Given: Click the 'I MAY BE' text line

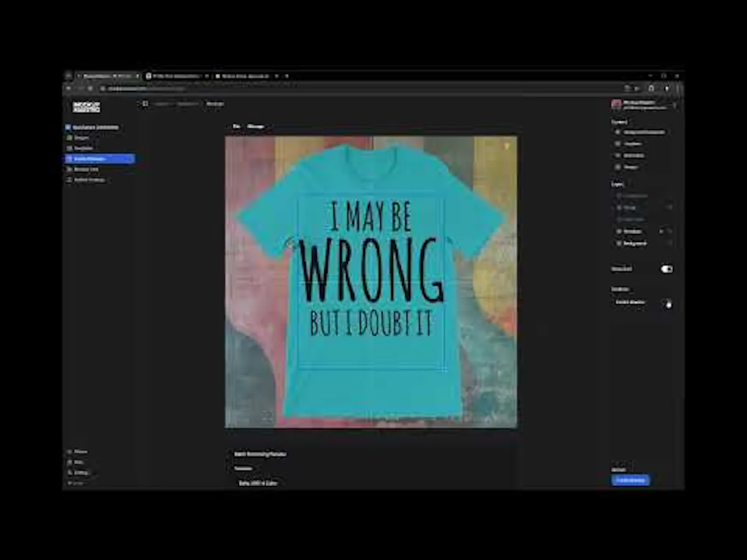Looking at the screenshot, I should [370, 217].
